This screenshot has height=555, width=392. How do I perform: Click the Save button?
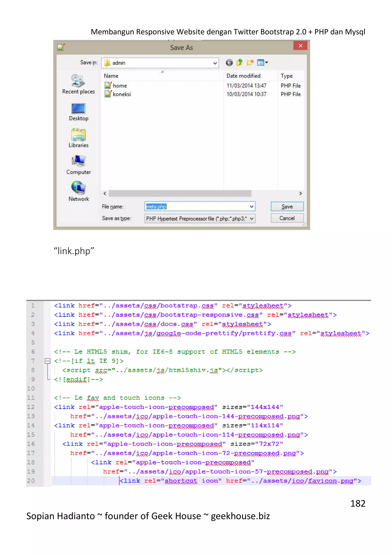click(x=287, y=207)
